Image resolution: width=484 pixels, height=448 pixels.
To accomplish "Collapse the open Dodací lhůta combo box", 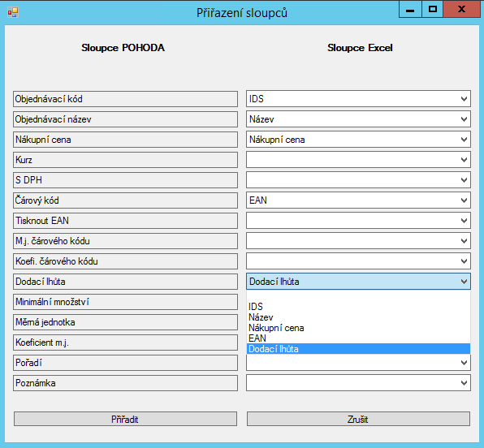I will (x=358, y=282).
